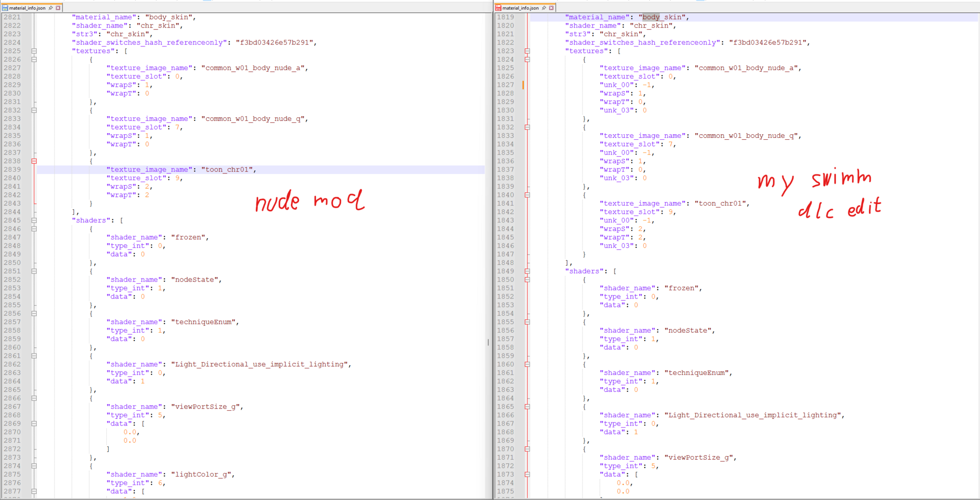Collapse the Light_Directional fold at line 1865
Image resolution: width=980 pixels, height=500 pixels.
click(x=527, y=407)
